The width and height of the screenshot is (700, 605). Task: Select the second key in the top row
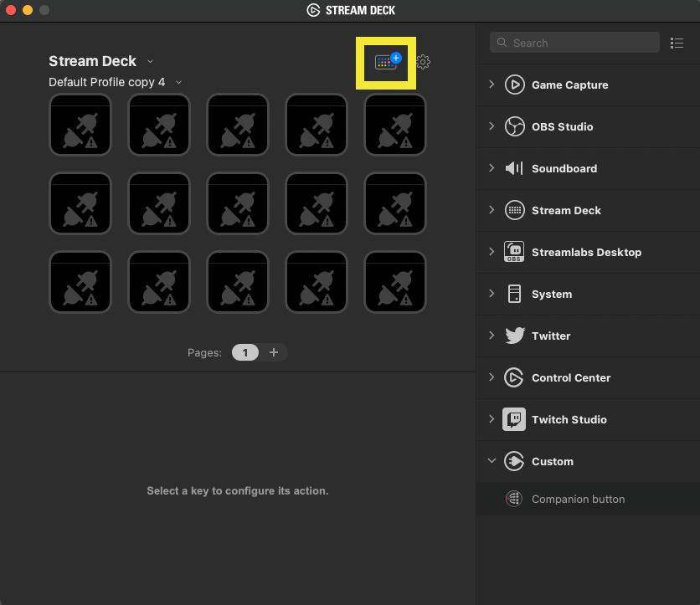[x=159, y=125]
